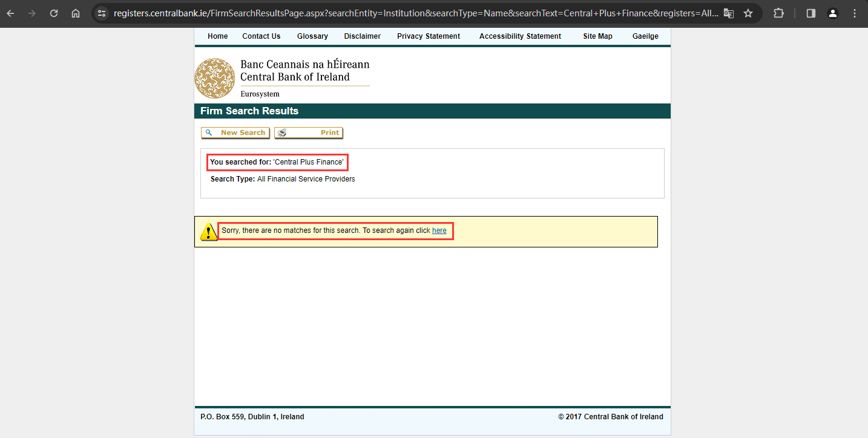868x438 pixels.
Task: Open Chrome three-dot menu
Action: pos(854,13)
